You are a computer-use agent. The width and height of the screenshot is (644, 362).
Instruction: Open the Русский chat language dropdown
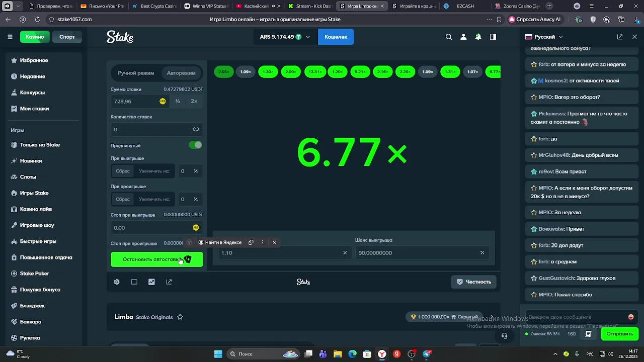[544, 37]
